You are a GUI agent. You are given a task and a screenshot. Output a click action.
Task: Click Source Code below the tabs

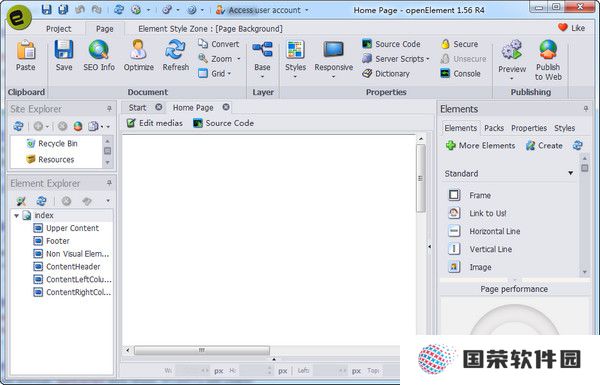[x=223, y=123]
